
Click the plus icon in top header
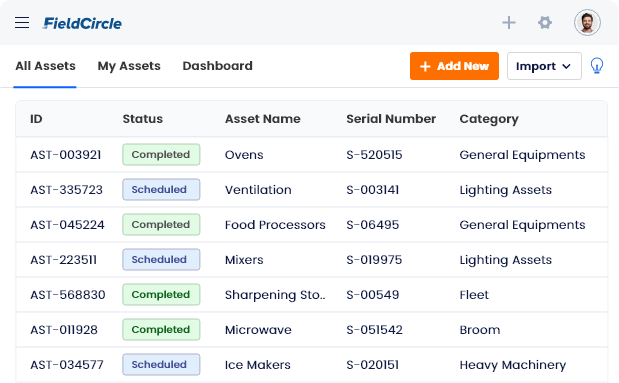(x=509, y=23)
